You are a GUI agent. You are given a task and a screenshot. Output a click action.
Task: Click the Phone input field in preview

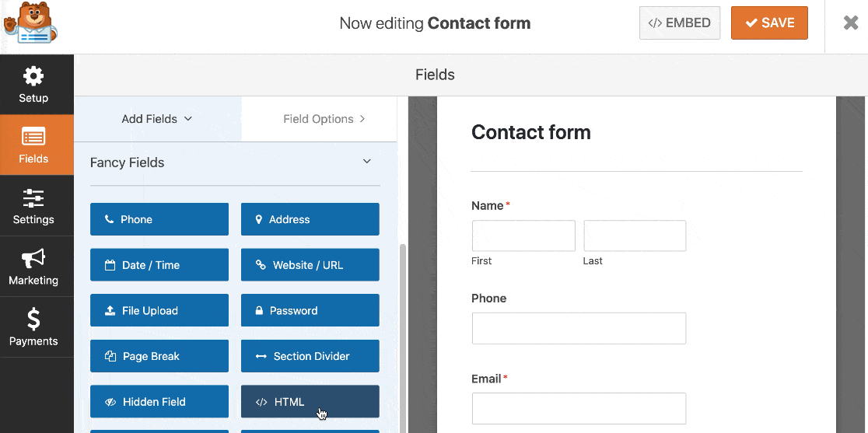[x=579, y=329]
